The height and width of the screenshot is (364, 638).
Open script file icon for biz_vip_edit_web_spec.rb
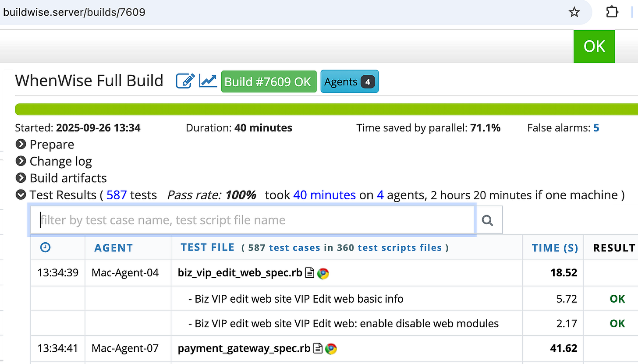click(310, 273)
